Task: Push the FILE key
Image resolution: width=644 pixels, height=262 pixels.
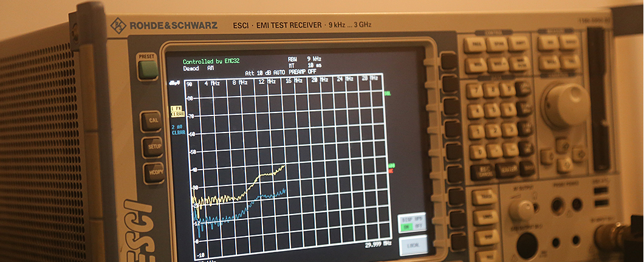Action: [x=488, y=256]
